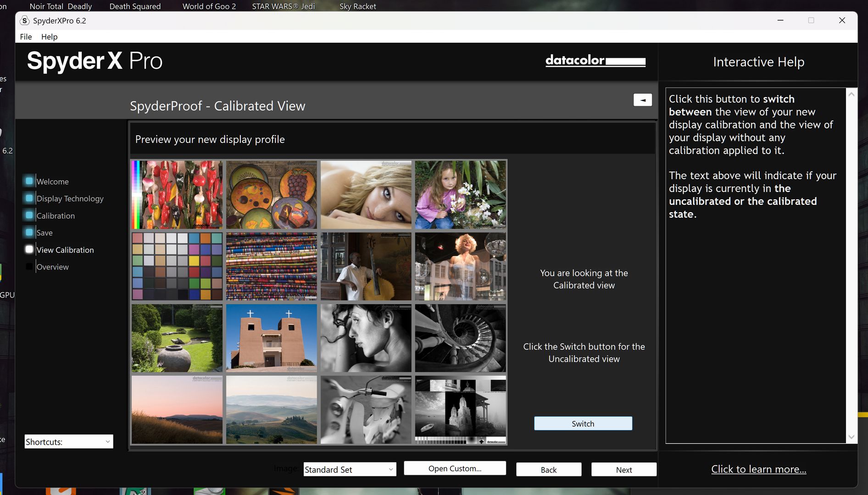Click the Welcome label in the sidebar

click(x=53, y=181)
